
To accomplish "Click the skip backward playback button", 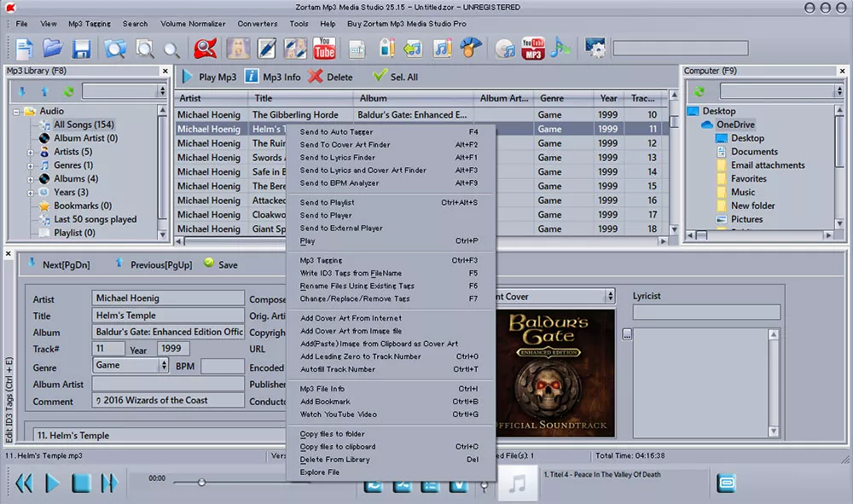I will click(x=24, y=483).
